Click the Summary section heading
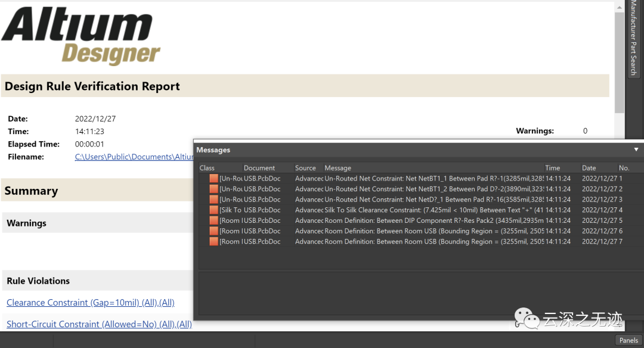644x348 pixels. tap(31, 191)
